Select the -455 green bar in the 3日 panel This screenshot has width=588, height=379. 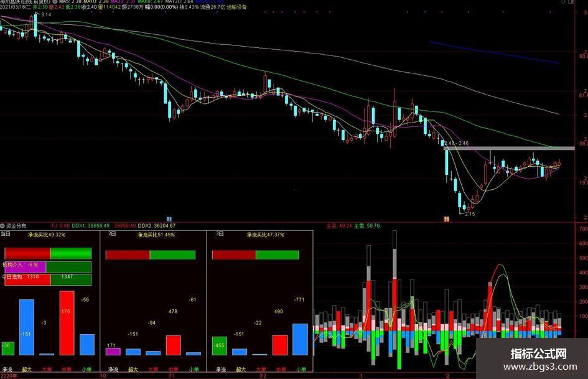[220, 345]
